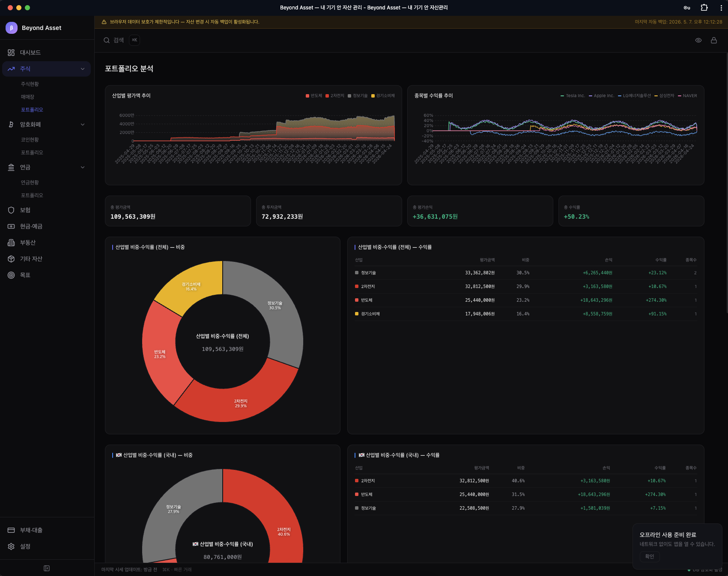Click the 2차전지 29.9% donut slice
The width and height of the screenshot is (728, 576).
pos(241,404)
